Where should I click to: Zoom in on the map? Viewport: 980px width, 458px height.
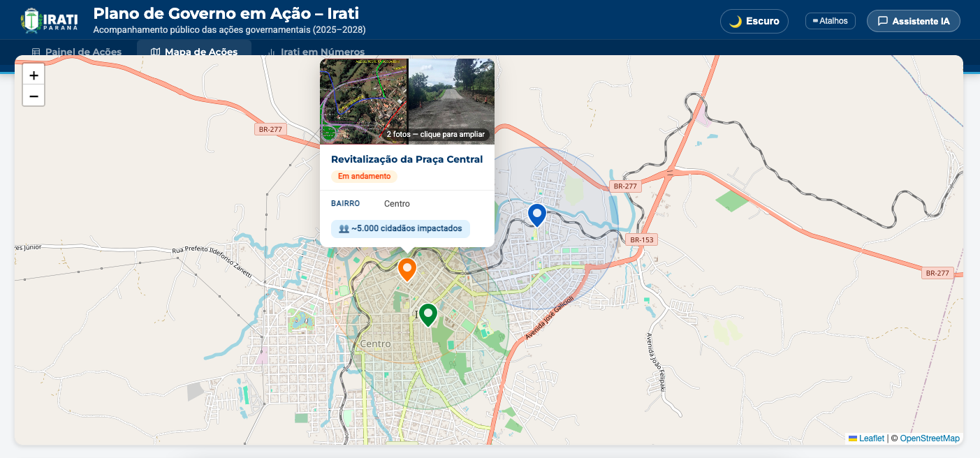click(34, 75)
